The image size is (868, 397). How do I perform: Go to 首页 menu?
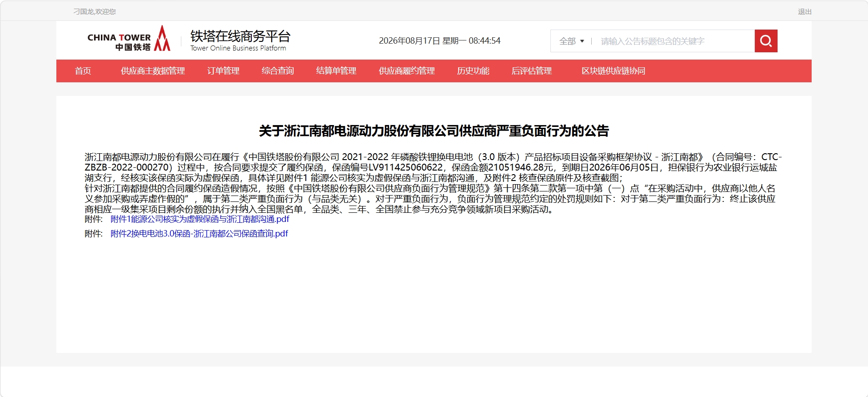[83, 71]
